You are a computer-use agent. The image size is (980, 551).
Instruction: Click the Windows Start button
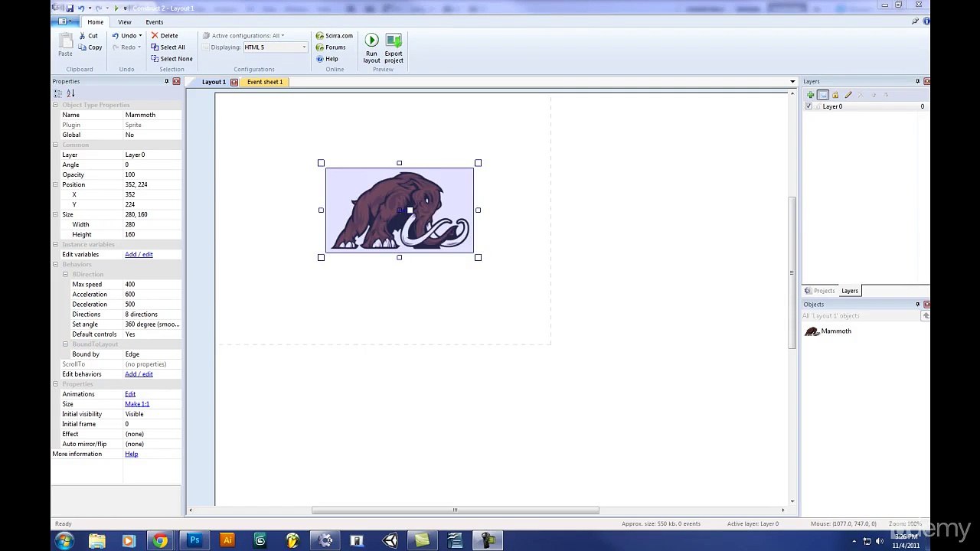[64, 541]
